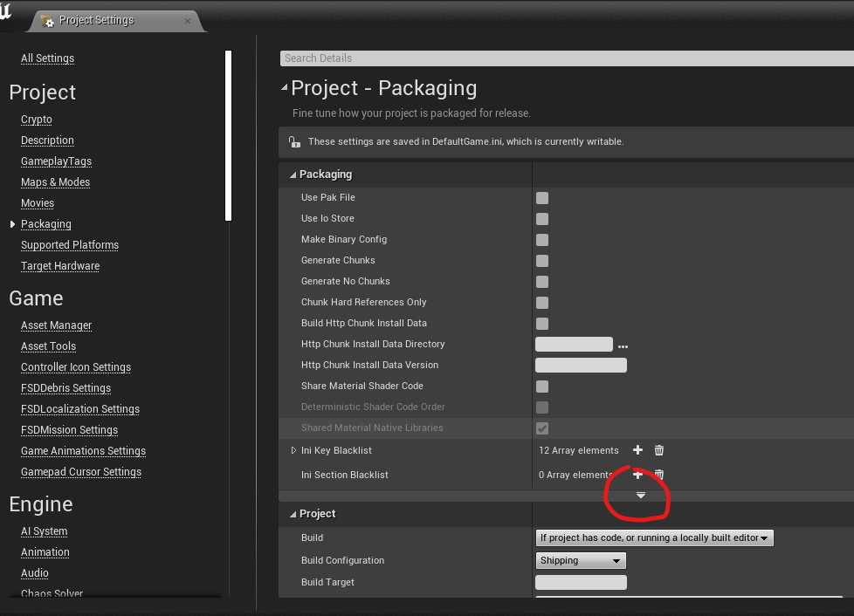The height and width of the screenshot is (616, 854).
Task: Open Gamepad Cursor Settings
Action: [x=81, y=472]
